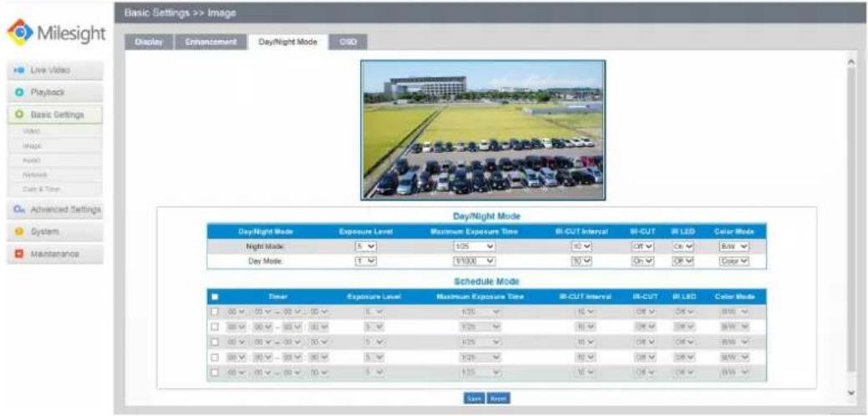Open Night Mode Maximum Exposure Time dropdown

tap(474, 246)
